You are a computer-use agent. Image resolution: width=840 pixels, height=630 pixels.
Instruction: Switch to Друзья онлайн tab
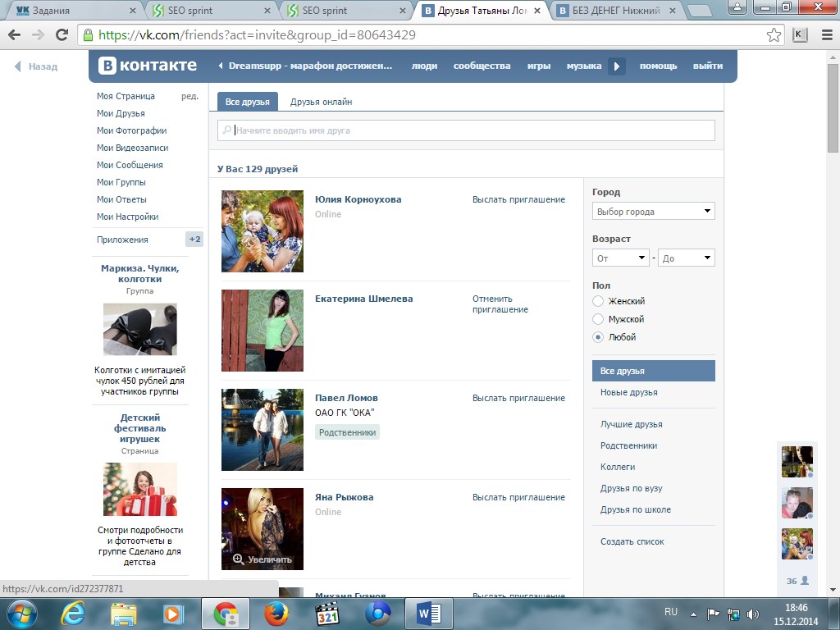click(x=321, y=102)
